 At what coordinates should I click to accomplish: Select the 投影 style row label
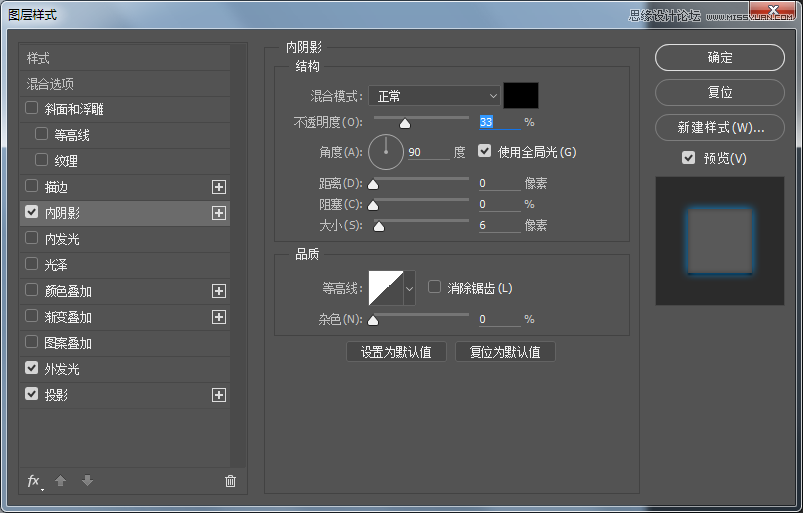pos(56,395)
